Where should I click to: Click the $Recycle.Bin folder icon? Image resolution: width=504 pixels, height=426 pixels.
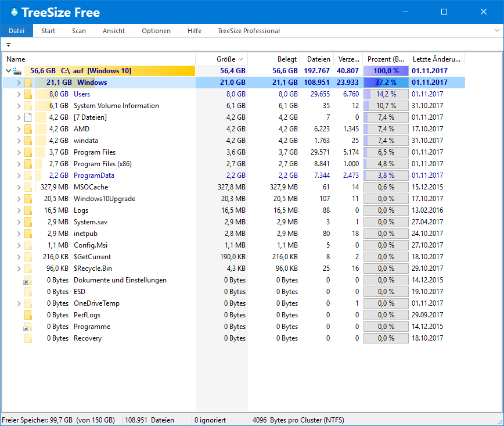tap(28, 269)
